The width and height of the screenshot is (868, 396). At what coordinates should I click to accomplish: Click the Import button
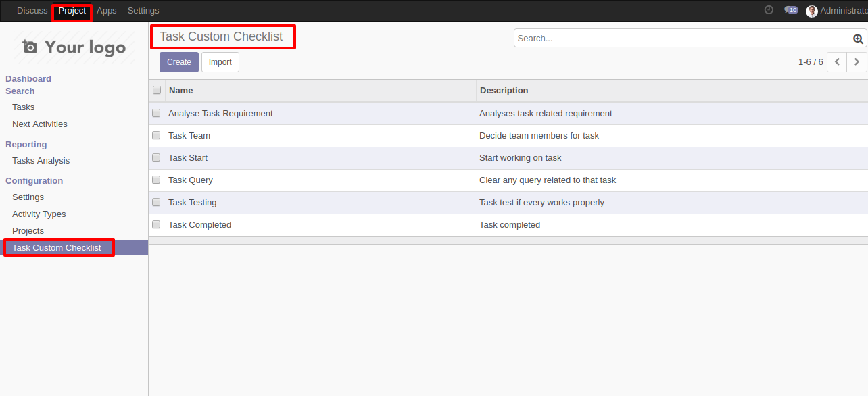point(220,62)
